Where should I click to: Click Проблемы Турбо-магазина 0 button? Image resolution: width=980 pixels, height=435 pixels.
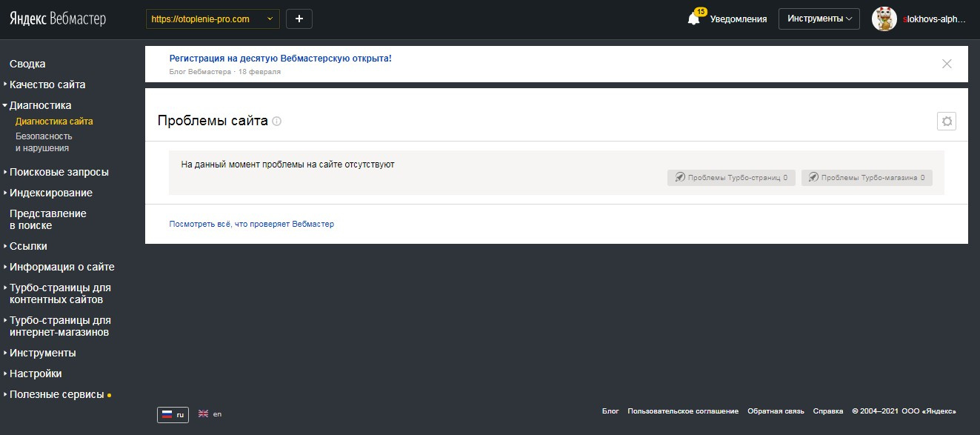tap(867, 178)
